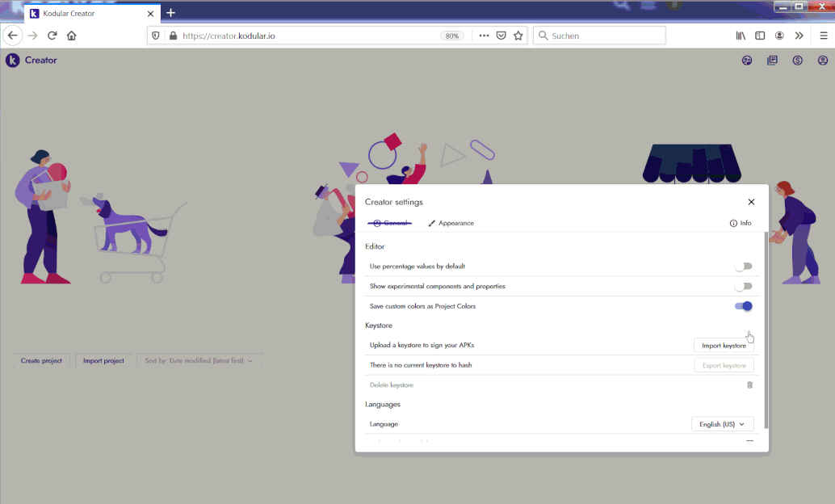Switch to the Appearance tab
835x504 pixels.
point(451,223)
